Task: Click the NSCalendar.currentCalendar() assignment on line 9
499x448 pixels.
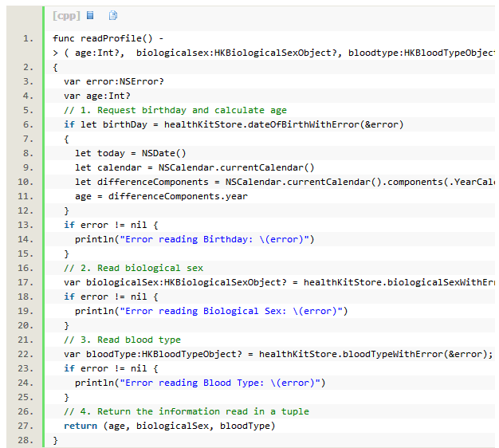Action: (194, 167)
